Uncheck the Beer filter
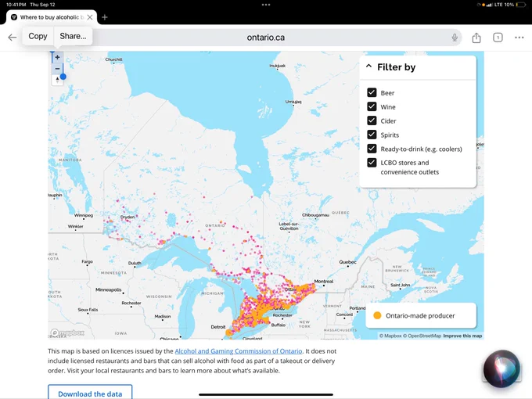 pos(372,92)
